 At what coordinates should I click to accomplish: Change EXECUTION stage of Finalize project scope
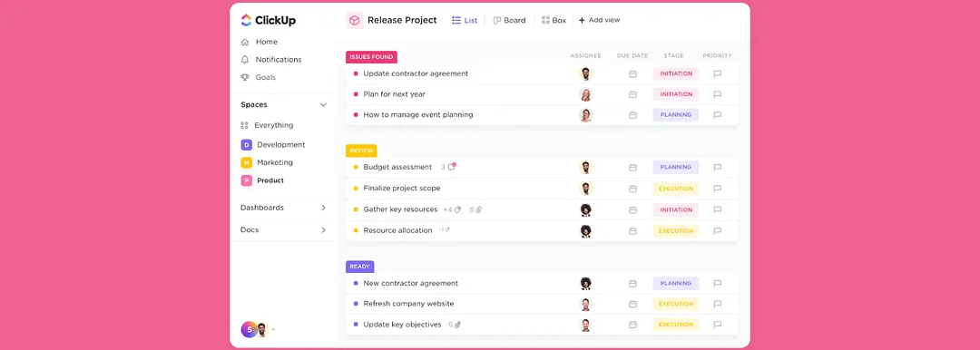coord(676,188)
